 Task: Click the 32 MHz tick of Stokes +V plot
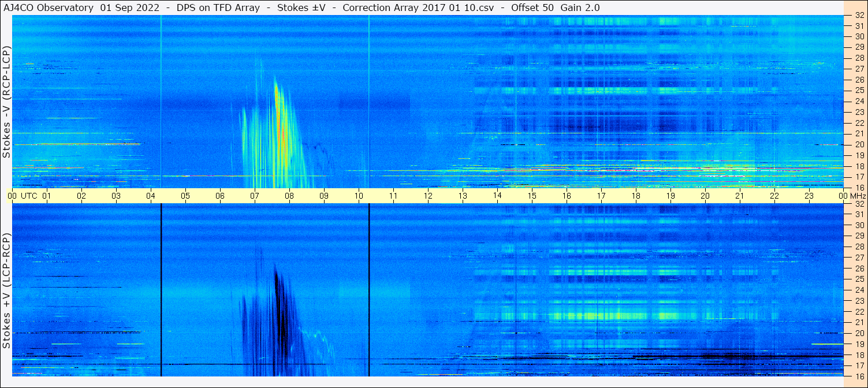(859, 204)
